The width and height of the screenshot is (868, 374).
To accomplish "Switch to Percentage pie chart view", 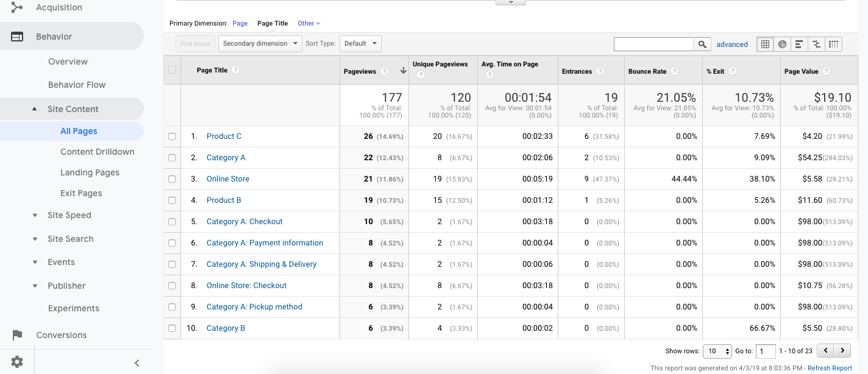I will click(x=782, y=44).
